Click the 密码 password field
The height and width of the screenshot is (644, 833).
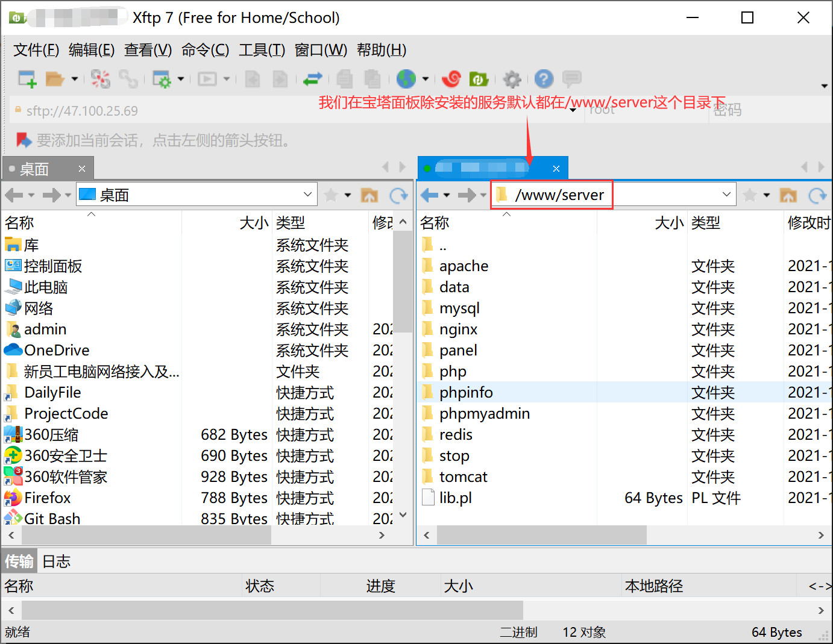pyautogui.click(x=770, y=110)
